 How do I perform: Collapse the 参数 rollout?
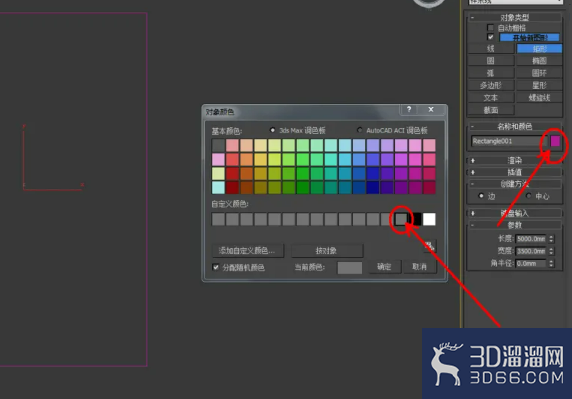point(514,225)
